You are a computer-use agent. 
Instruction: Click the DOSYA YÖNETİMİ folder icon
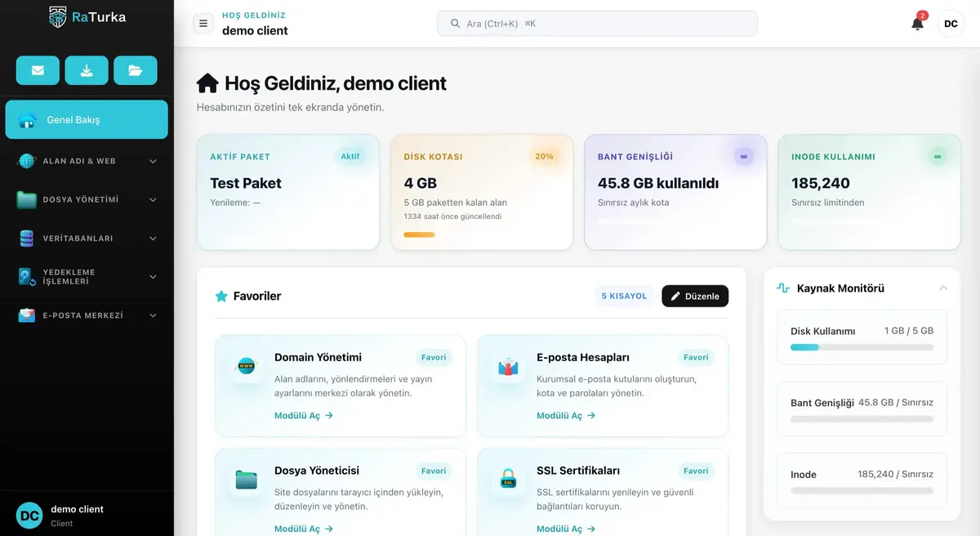click(27, 199)
